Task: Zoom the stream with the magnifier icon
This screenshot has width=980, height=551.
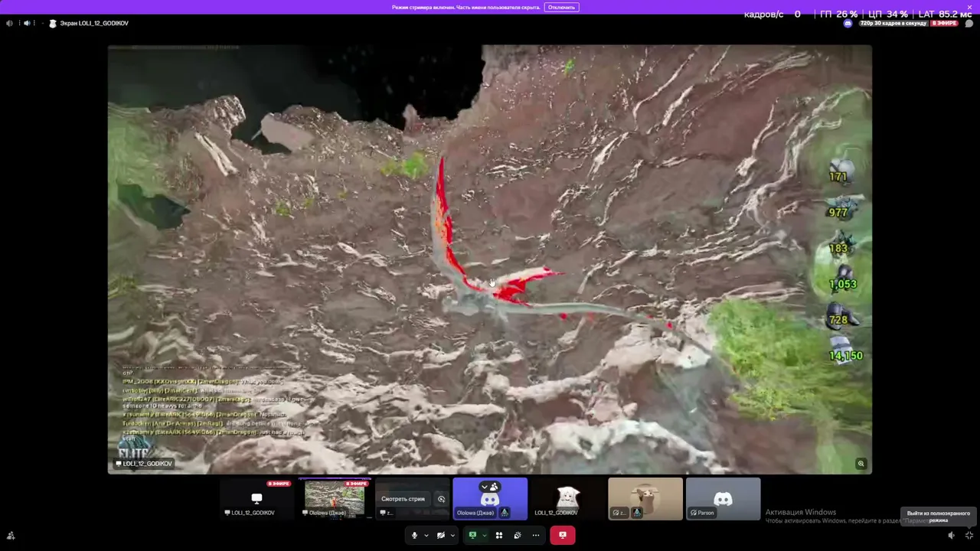Action: tap(861, 463)
